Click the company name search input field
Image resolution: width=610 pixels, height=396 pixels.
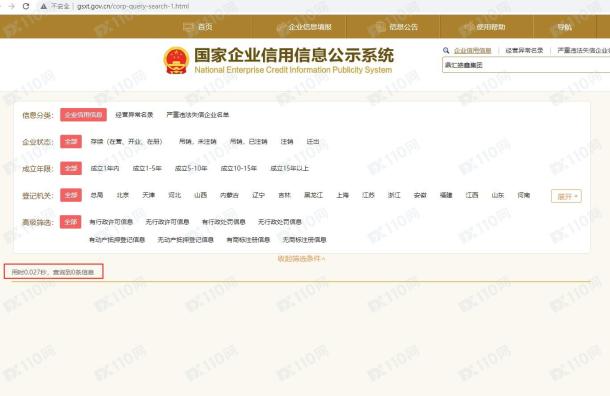[x=526, y=65]
